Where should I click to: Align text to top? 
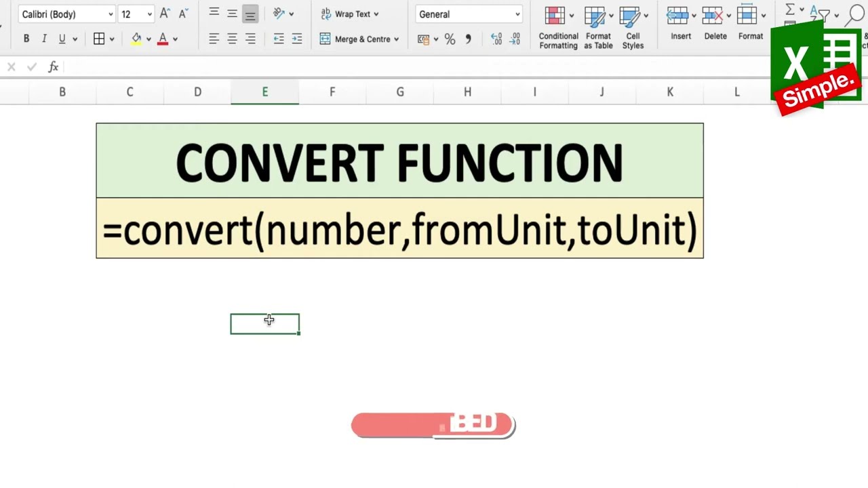214,14
